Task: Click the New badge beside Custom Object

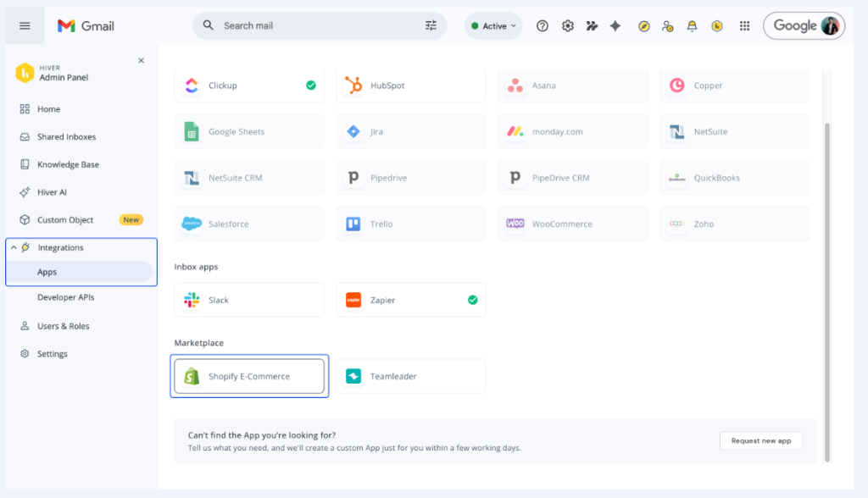Action: [131, 219]
